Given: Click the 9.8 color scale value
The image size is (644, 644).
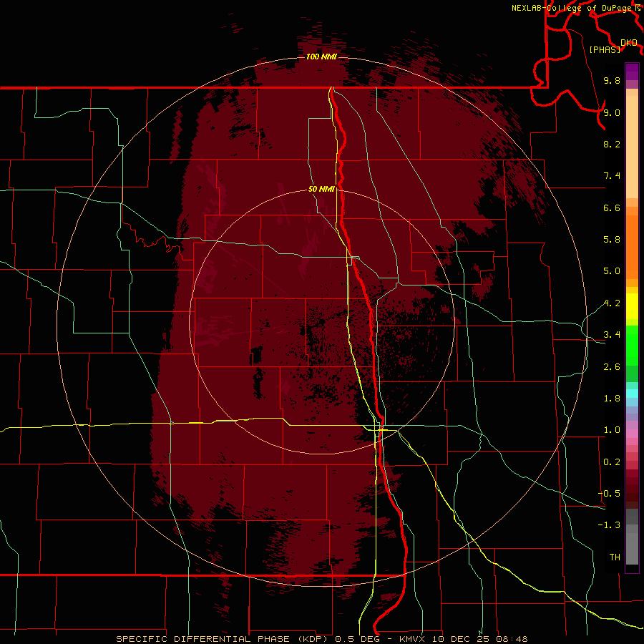Looking at the screenshot, I should tap(612, 80).
